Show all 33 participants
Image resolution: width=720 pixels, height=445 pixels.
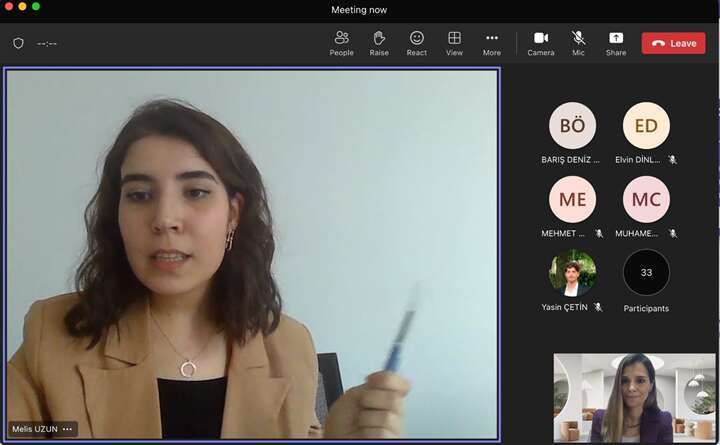(646, 272)
